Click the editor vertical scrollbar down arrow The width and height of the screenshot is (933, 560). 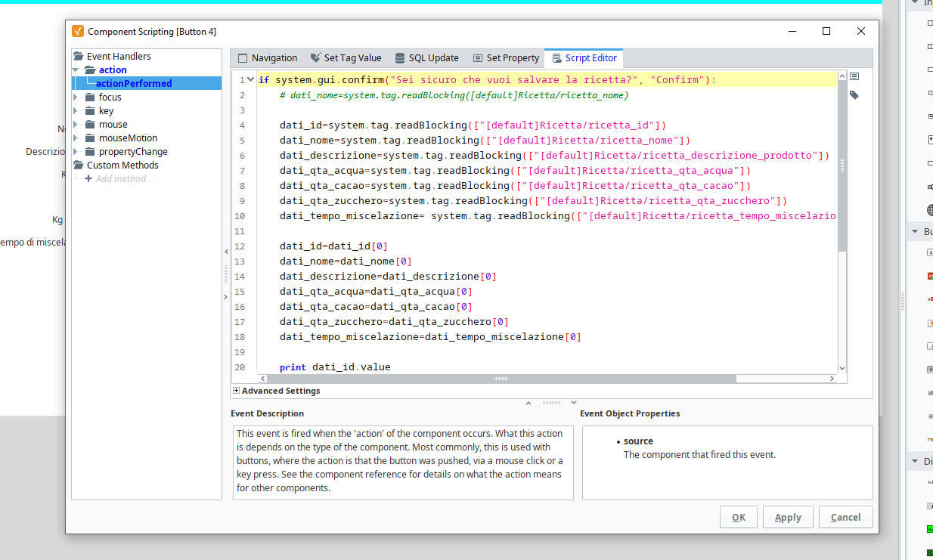842,368
